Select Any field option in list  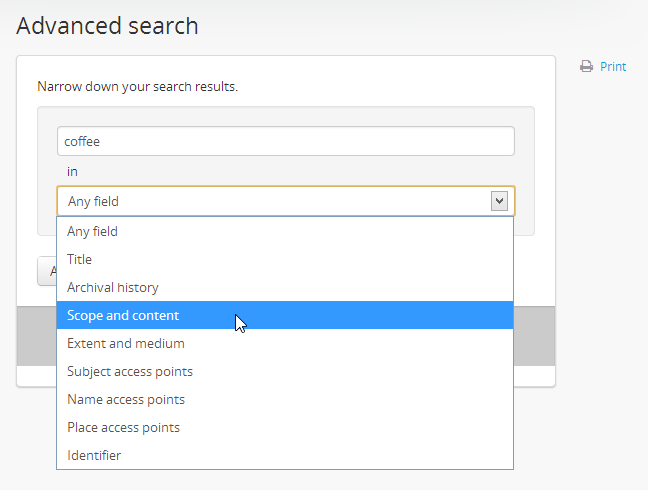(x=92, y=231)
